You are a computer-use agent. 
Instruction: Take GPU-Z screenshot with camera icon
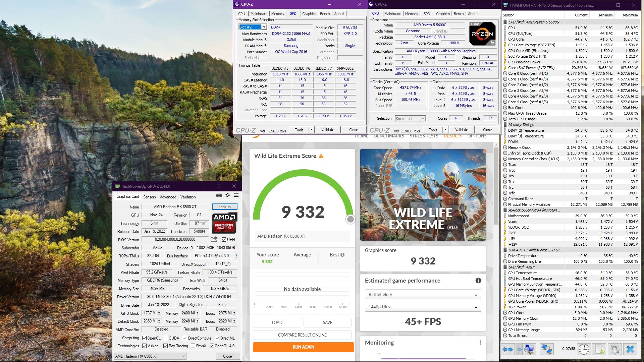(219, 195)
